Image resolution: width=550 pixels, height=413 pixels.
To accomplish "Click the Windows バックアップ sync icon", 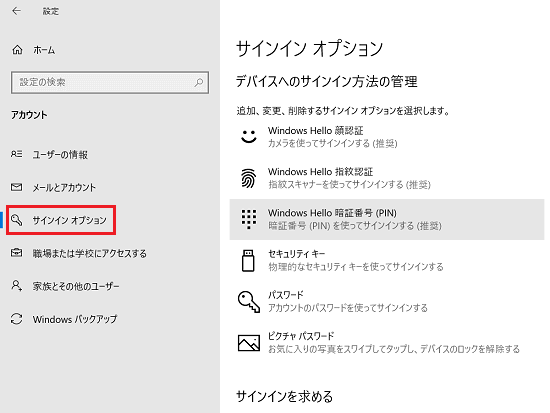I will pyautogui.click(x=16, y=319).
